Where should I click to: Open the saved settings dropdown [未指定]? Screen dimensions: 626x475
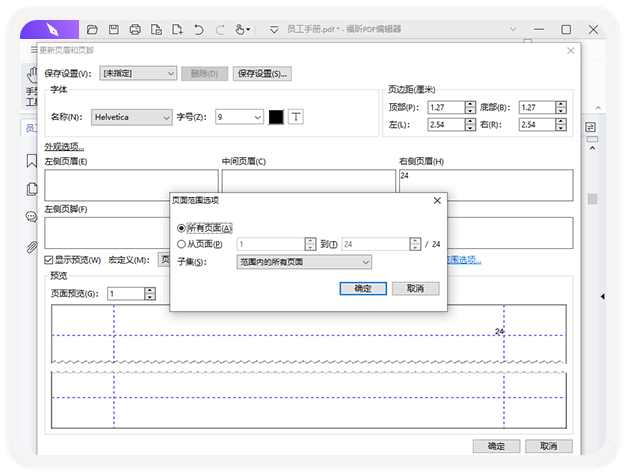(x=138, y=73)
